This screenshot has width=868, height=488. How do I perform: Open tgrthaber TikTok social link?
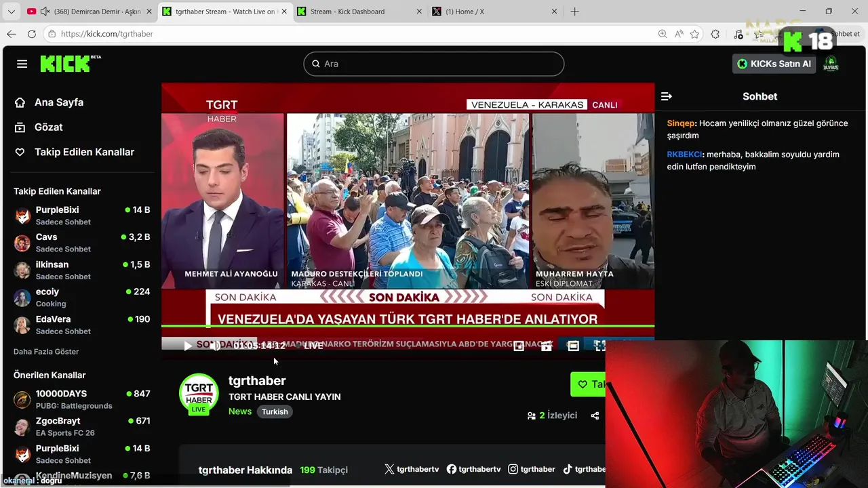584,469
